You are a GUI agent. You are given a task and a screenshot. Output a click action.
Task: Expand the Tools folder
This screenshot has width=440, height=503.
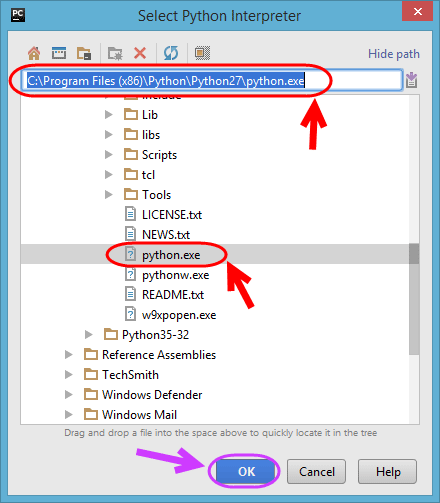(109, 194)
